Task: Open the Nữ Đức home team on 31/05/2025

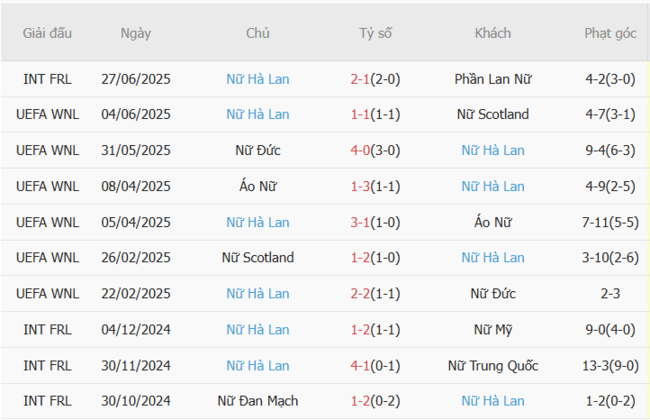Action: [x=258, y=150]
